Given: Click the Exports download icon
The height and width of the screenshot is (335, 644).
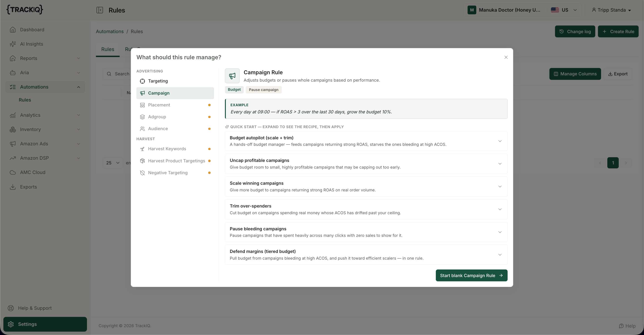Looking at the screenshot, I should 13,187.
